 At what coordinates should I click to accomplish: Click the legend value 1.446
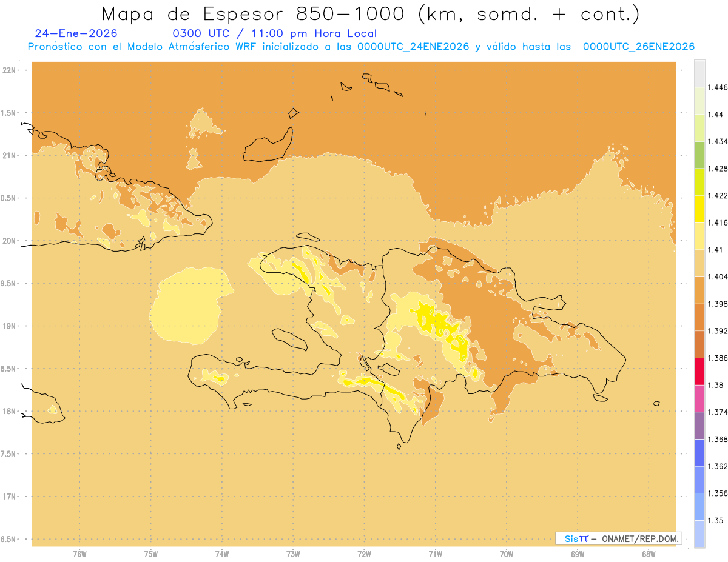click(718, 87)
